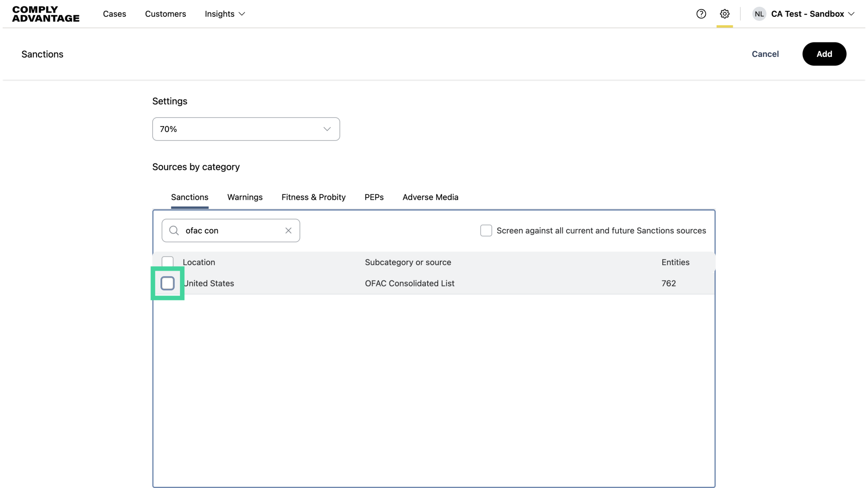Image resolution: width=868 pixels, height=488 pixels.
Task: Switch to the Adverse Media tab
Action: click(430, 197)
